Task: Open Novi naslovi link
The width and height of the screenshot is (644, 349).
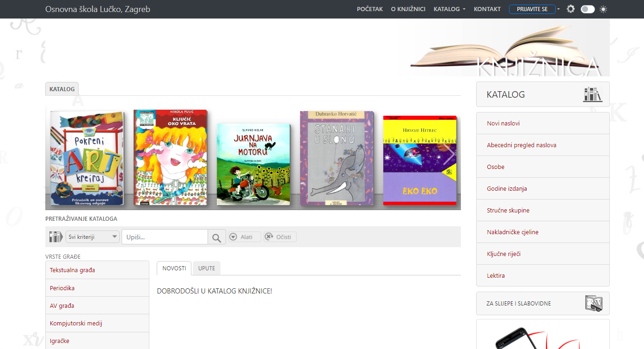Action: point(543,123)
